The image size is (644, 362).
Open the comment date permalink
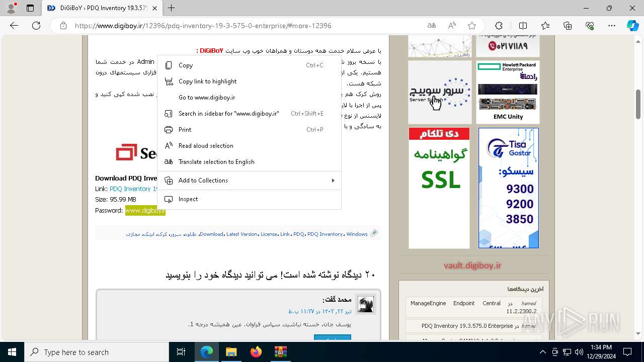tap(320, 312)
